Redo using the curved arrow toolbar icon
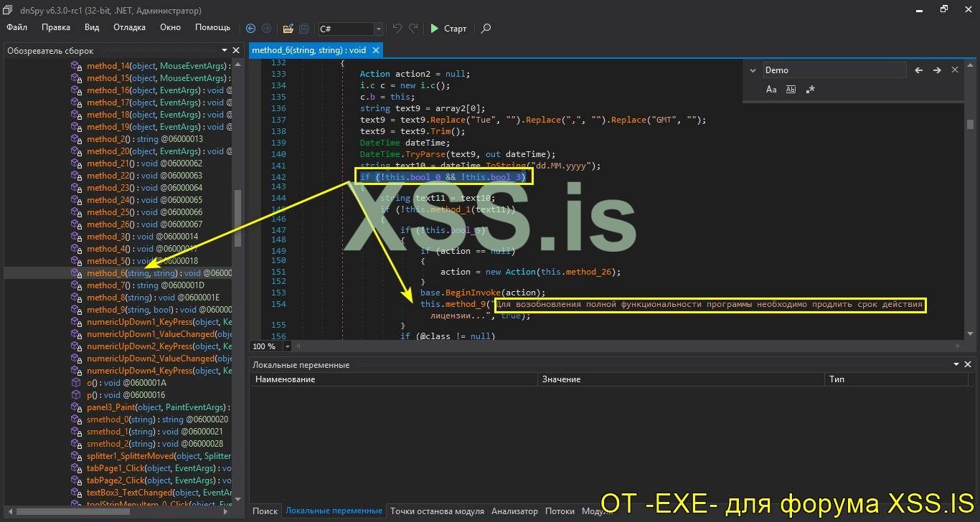The width and height of the screenshot is (980, 522). point(413,29)
